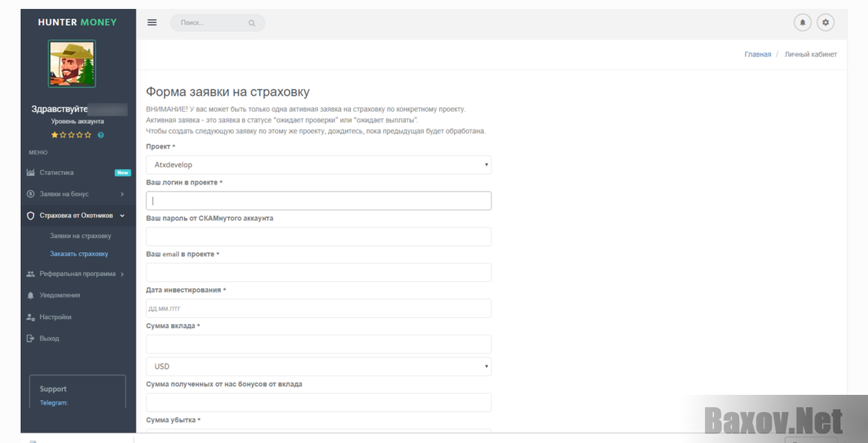This screenshot has height=443, width=868.
Task: Click the chevron next to Реферальная программа
Action: 123,274
